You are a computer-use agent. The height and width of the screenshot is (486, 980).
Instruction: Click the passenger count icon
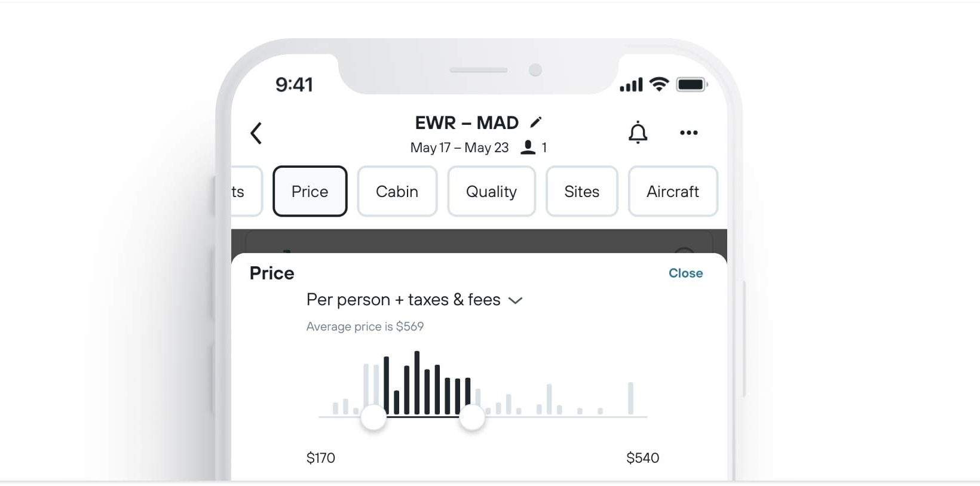pos(528,147)
